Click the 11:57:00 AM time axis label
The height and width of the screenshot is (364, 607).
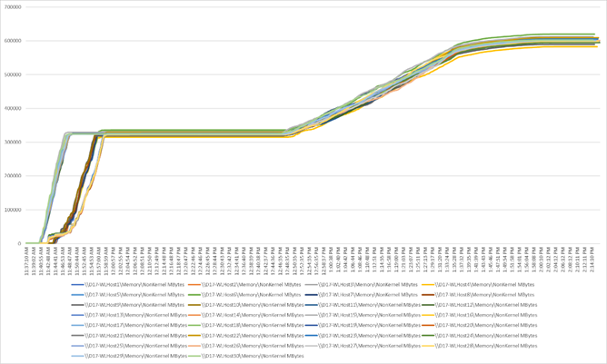click(x=99, y=261)
